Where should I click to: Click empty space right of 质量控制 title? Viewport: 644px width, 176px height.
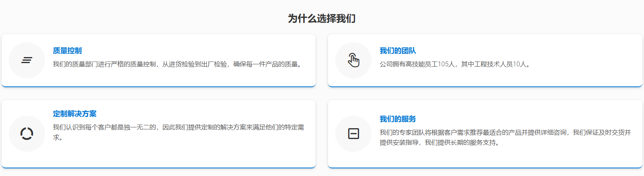tap(193, 51)
